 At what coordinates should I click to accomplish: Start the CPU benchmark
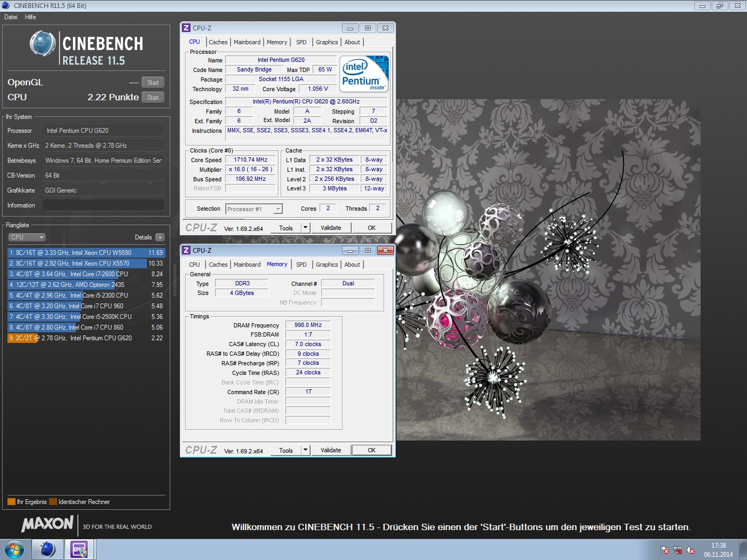(153, 98)
